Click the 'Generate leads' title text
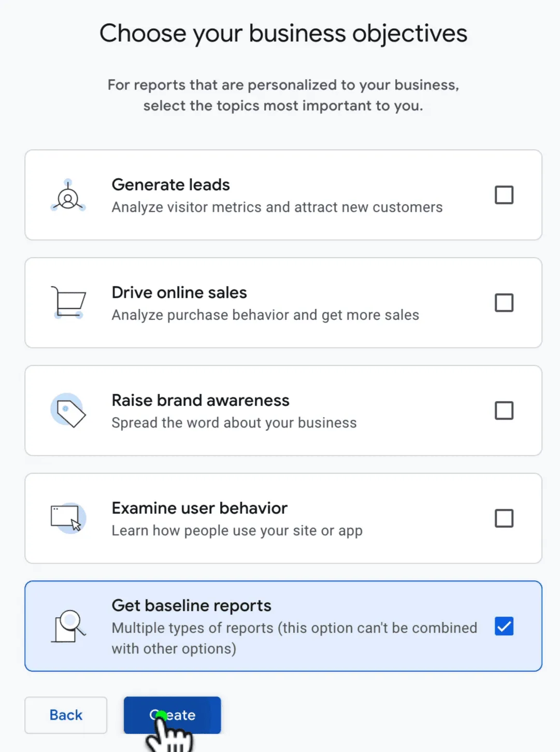 [171, 185]
